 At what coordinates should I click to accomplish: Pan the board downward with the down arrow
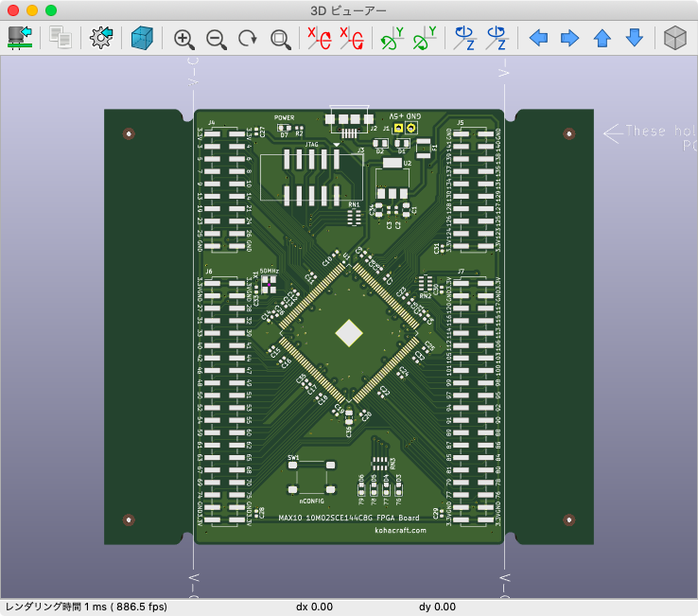tap(635, 38)
